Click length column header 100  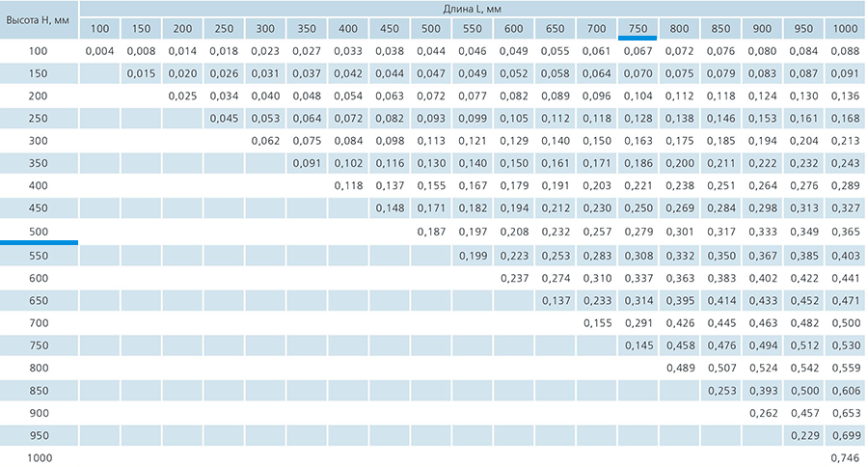point(99,29)
